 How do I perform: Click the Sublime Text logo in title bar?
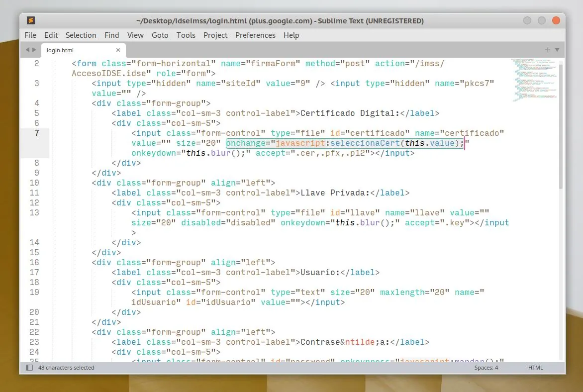tap(30, 21)
